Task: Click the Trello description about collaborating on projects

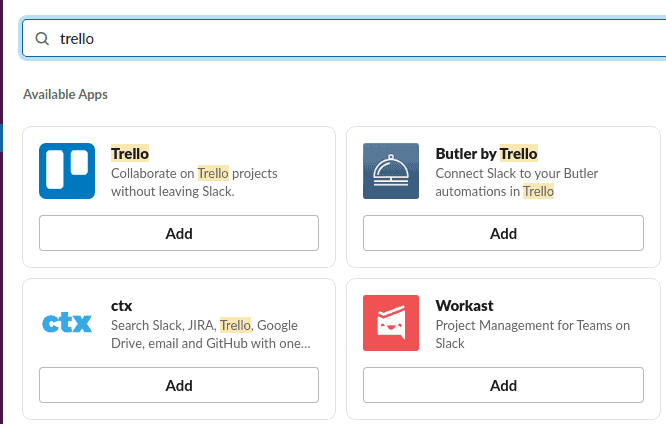Action: point(194,182)
